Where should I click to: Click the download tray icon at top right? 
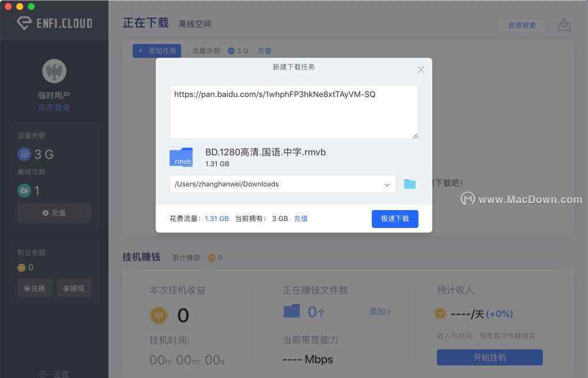point(564,25)
